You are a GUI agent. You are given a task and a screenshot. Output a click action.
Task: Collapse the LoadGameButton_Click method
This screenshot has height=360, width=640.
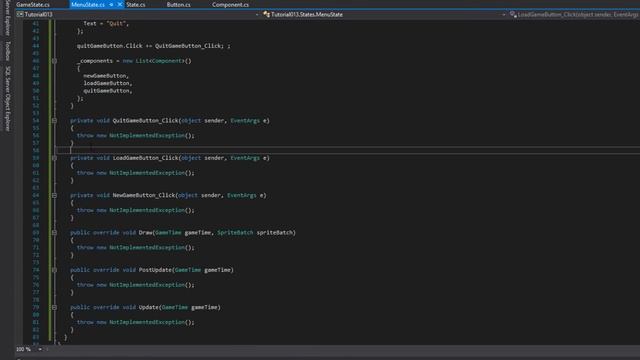pyautogui.click(x=54, y=158)
